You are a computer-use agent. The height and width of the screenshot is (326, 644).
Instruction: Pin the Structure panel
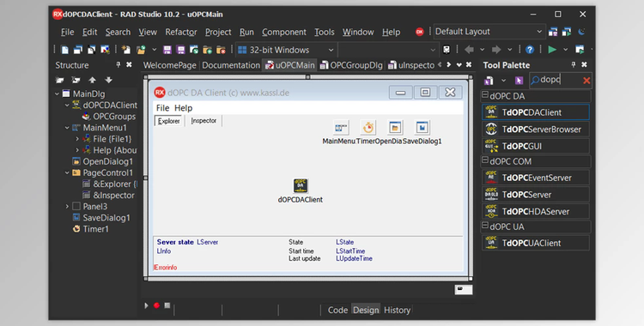(x=118, y=64)
